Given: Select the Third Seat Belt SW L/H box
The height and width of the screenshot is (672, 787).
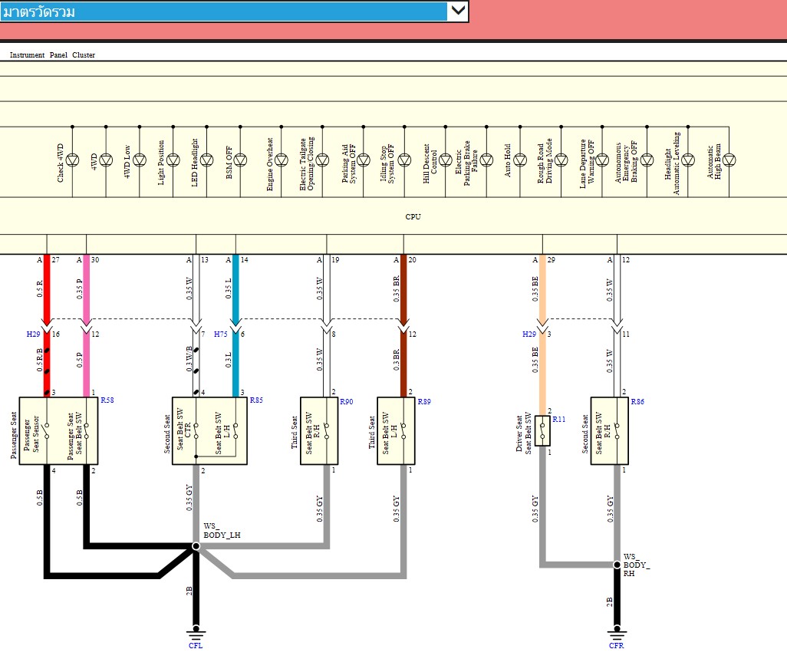Looking at the screenshot, I should [x=396, y=431].
